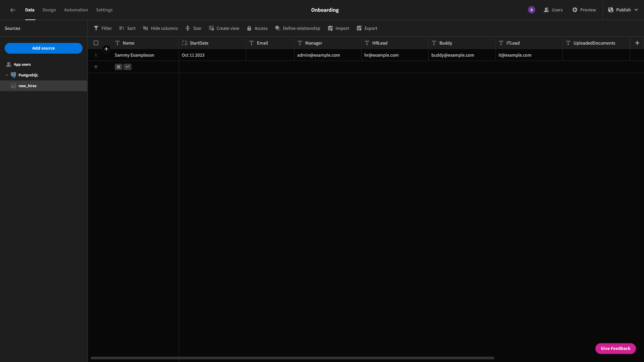Select the Sammy Exampleson cell

[x=145, y=55]
